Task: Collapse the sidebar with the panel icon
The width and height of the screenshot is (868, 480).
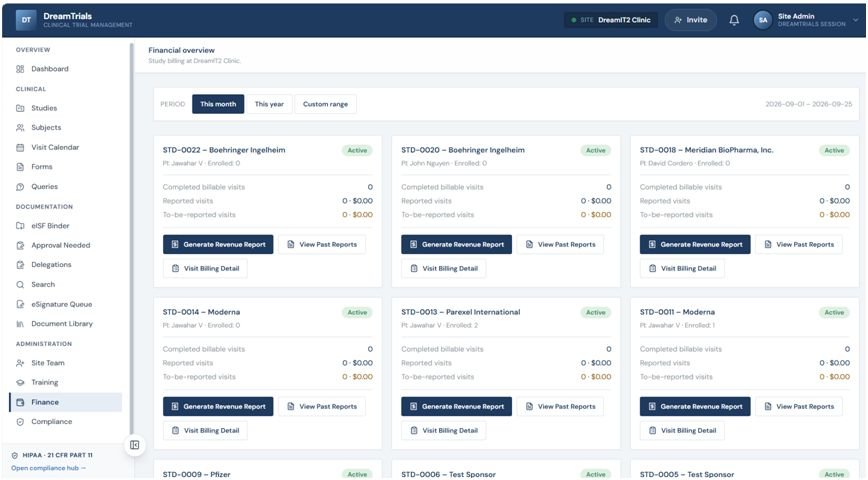Action: pyautogui.click(x=135, y=445)
